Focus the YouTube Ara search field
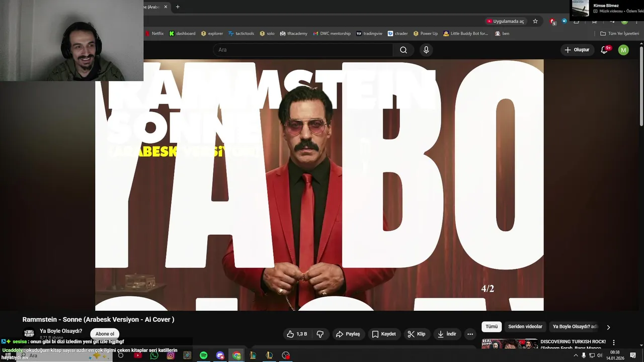Screen dimensions: 644x362 click(x=303, y=50)
